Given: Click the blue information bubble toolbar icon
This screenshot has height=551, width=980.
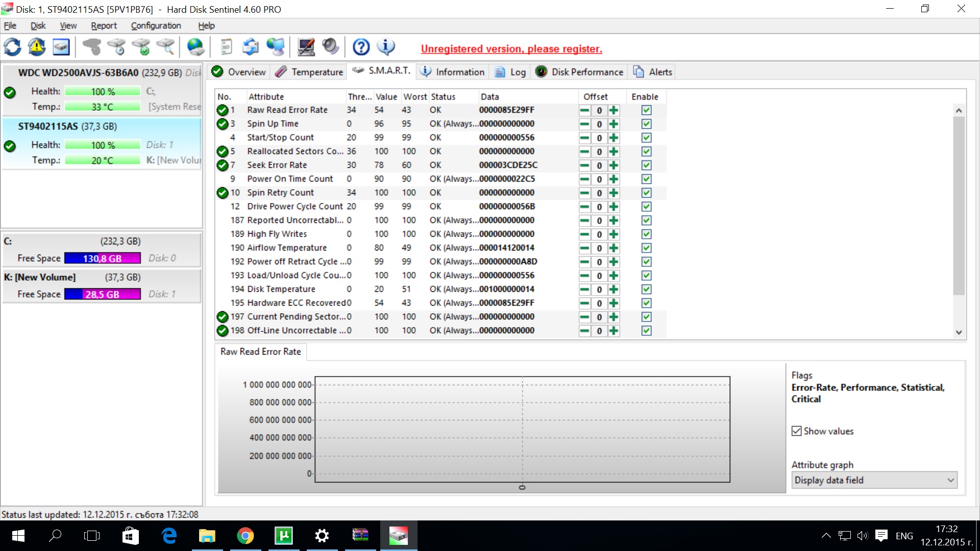Looking at the screenshot, I should pyautogui.click(x=386, y=47).
